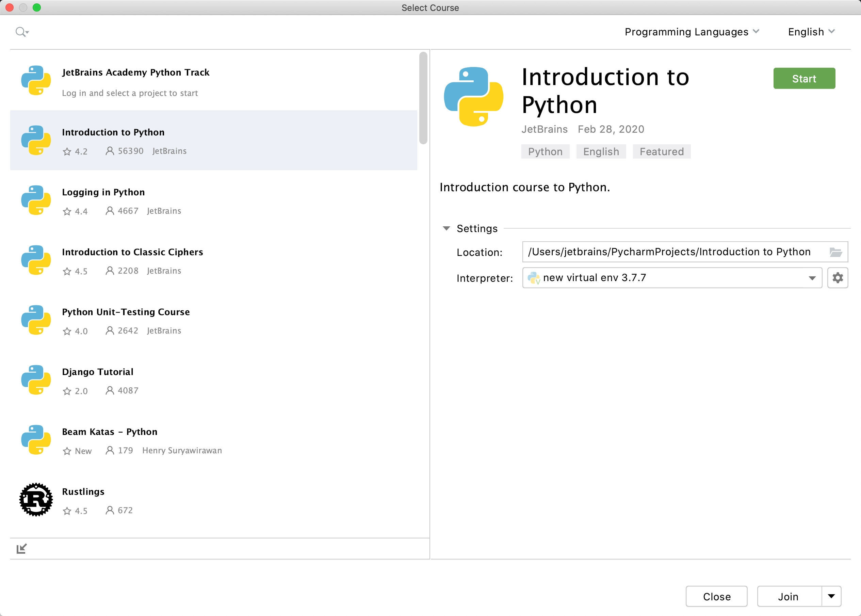Click the 'Henry Suryawirawan' author name
The image size is (861, 616).
(x=182, y=450)
